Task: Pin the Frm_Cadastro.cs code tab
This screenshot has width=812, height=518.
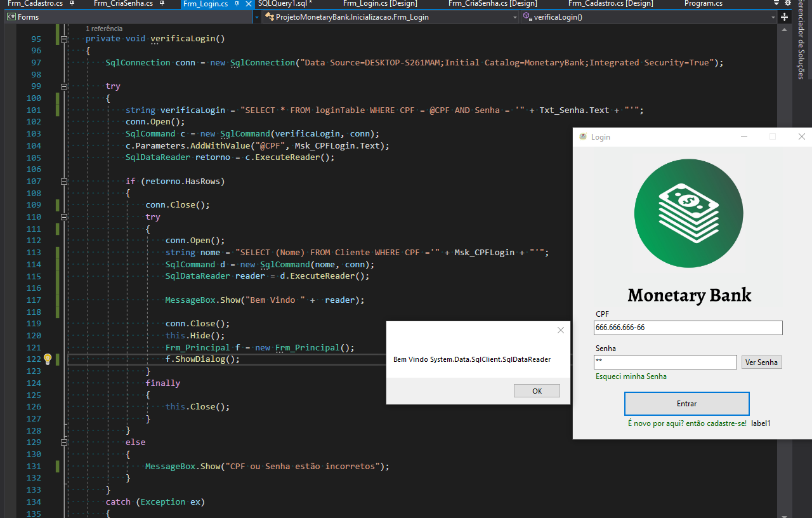Action: pyautogui.click(x=72, y=4)
